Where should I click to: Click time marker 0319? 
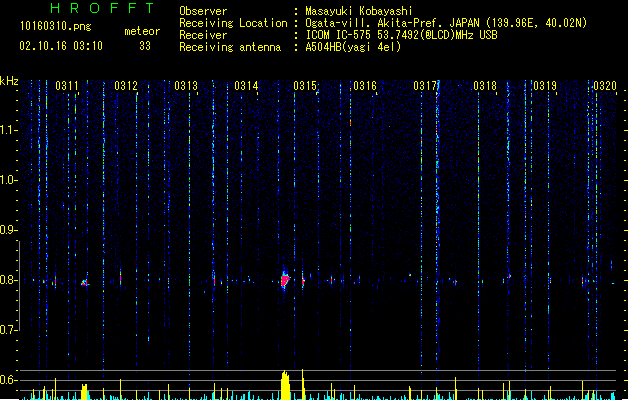[x=545, y=86]
